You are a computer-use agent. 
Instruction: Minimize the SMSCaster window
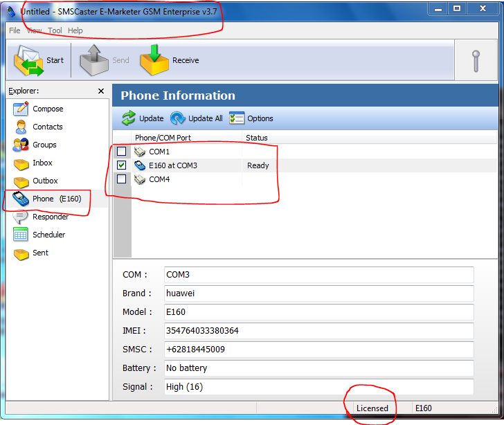coord(438,9)
